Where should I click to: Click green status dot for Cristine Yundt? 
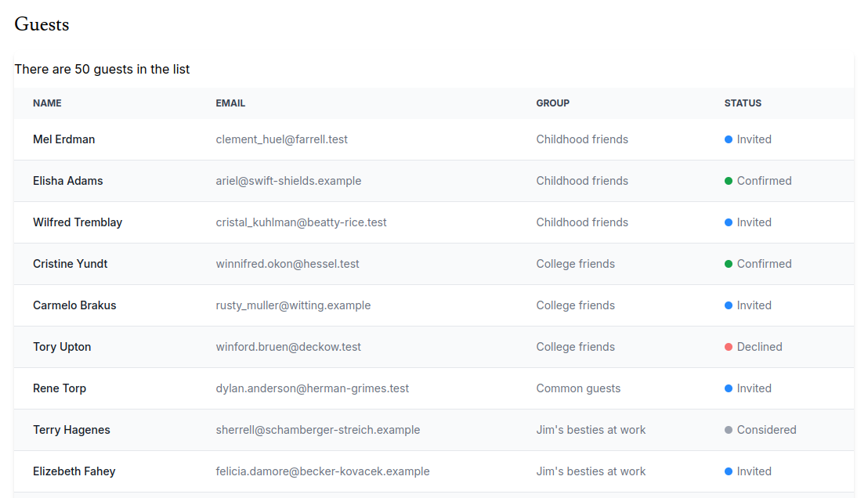pos(729,264)
